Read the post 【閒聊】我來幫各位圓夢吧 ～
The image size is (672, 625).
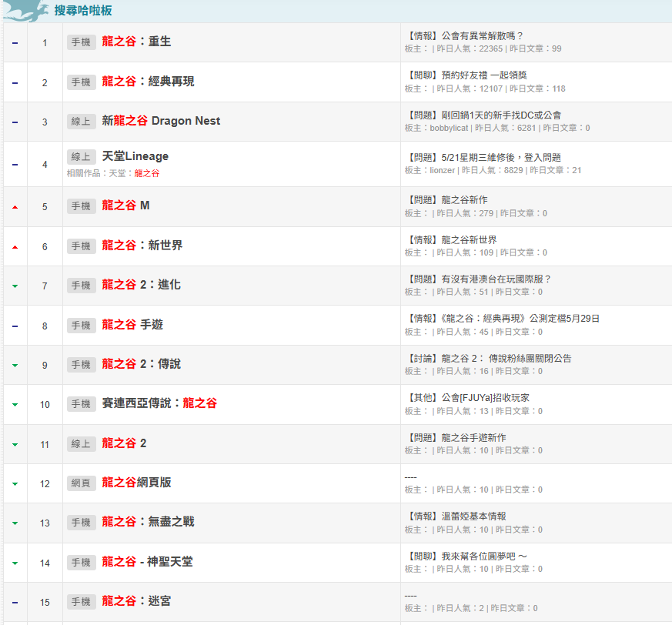pyautogui.click(x=466, y=556)
